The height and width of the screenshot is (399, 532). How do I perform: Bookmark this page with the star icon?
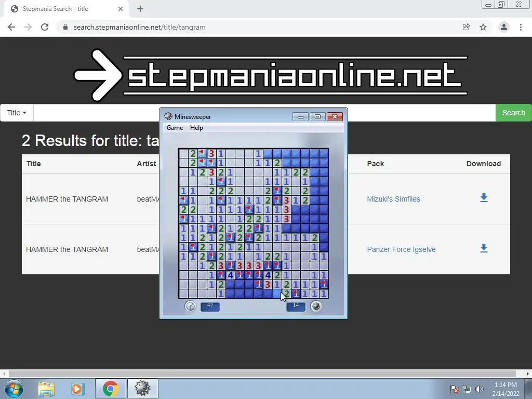click(483, 27)
